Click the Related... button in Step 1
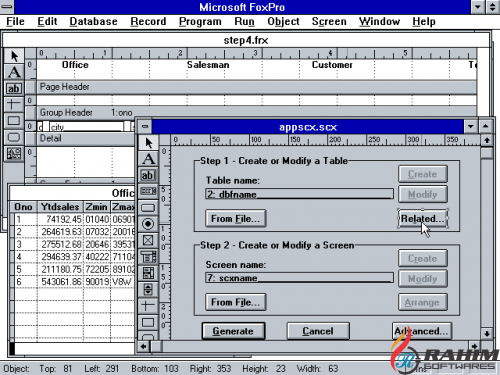This screenshot has width=500, height=375. (423, 219)
